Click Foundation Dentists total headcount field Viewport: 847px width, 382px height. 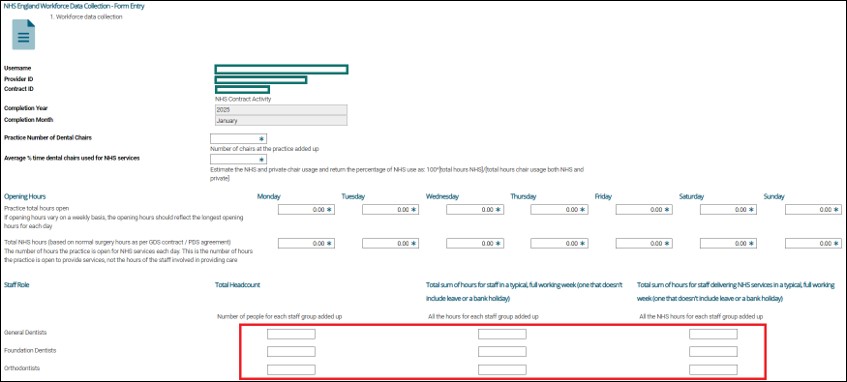(291, 352)
